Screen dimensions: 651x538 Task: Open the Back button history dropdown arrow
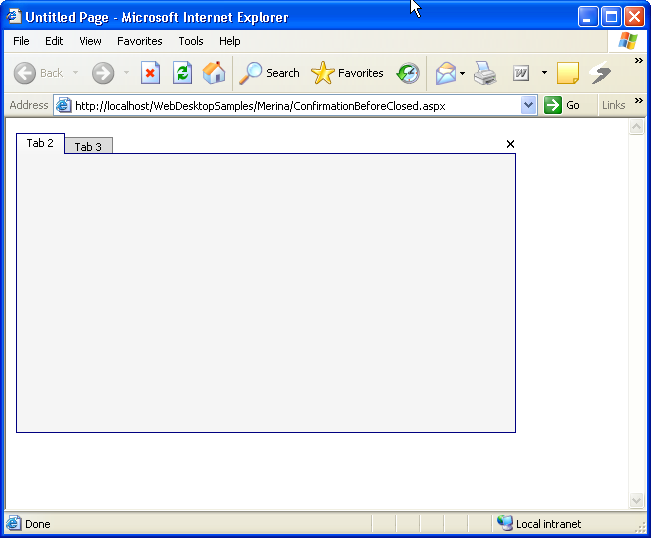(x=75, y=73)
